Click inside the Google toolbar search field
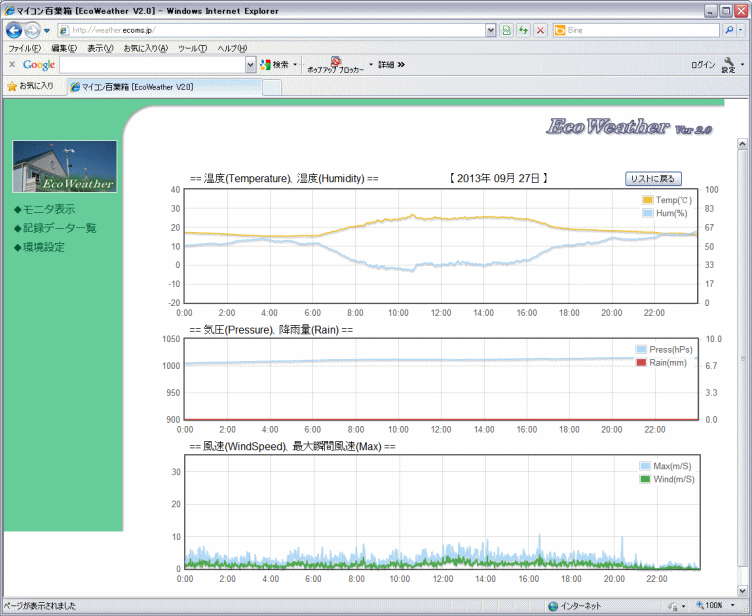The height and width of the screenshot is (616, 752). tap(151, 65)
